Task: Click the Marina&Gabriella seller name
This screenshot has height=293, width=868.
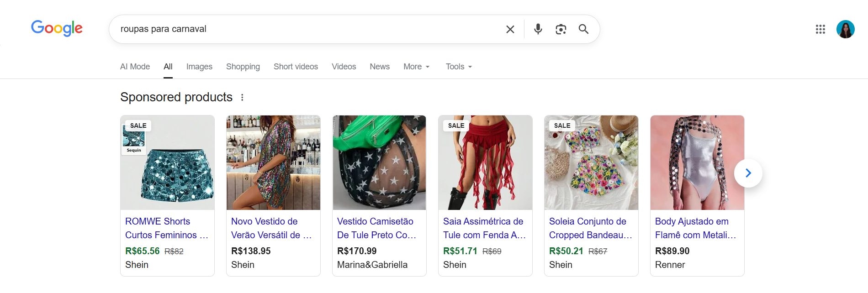Action: (x=372, y=265)
